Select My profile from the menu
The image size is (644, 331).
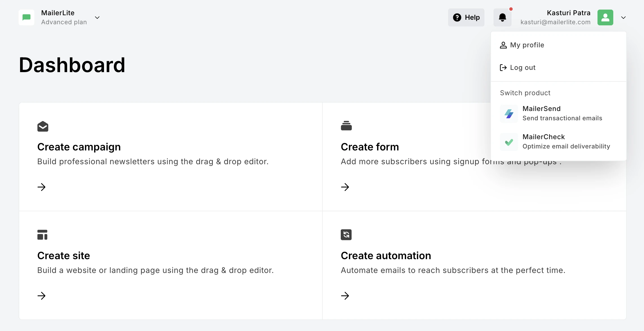pyautogui.click(x=527, y=45)
